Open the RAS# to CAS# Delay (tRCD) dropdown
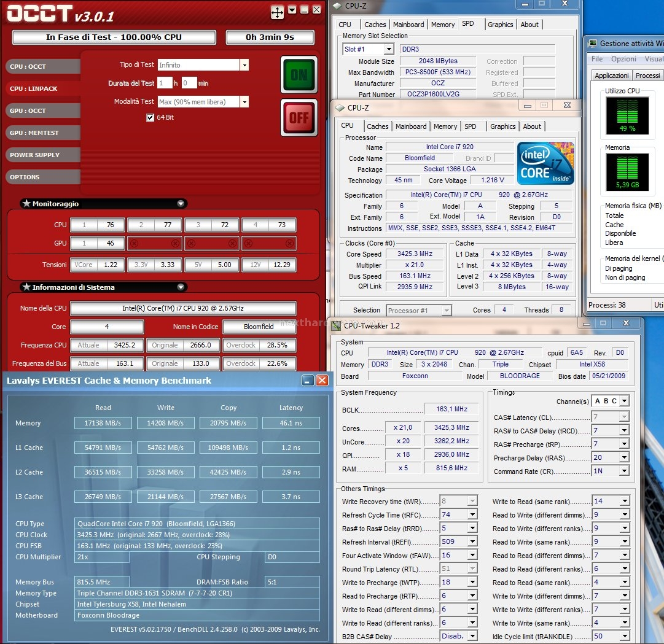Screen dimensions: 664x644 point(625,431)
